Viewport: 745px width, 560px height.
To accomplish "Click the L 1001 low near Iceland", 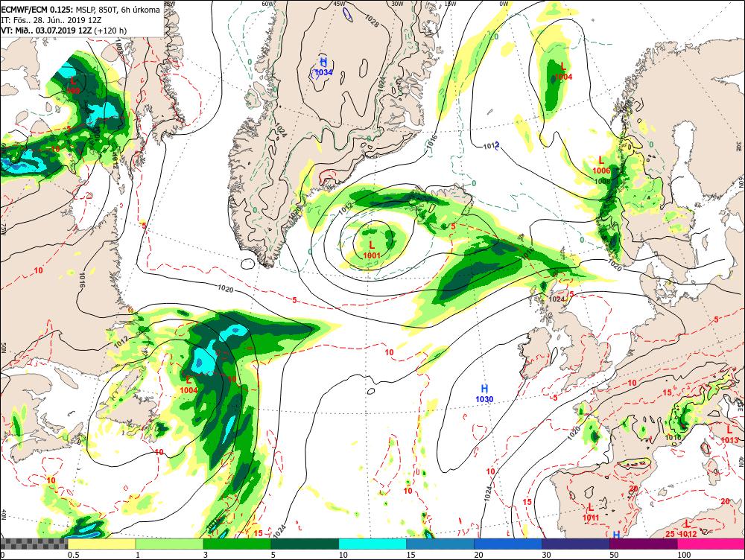I will 372,249.
